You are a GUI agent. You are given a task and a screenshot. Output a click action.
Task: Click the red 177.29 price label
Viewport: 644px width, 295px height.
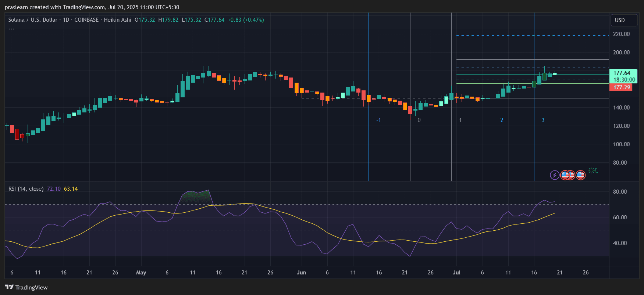click(x=622, y=87)
